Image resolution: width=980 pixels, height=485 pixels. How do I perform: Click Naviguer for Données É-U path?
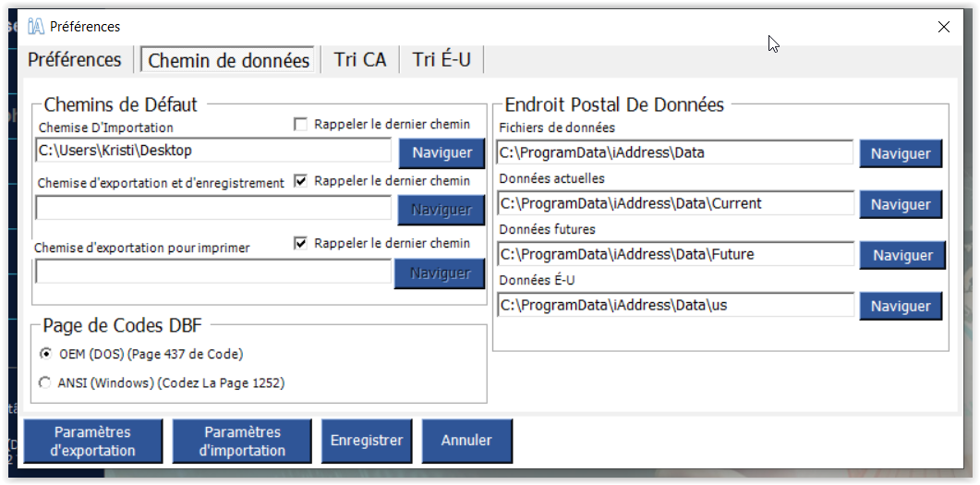[901, 307]
